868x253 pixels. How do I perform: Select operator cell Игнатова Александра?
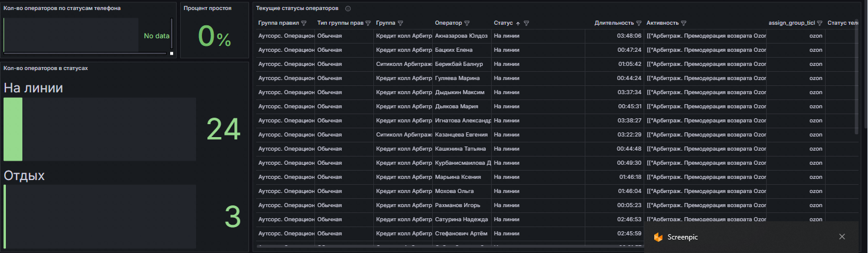pyautogui.click(x=462, y=121)
